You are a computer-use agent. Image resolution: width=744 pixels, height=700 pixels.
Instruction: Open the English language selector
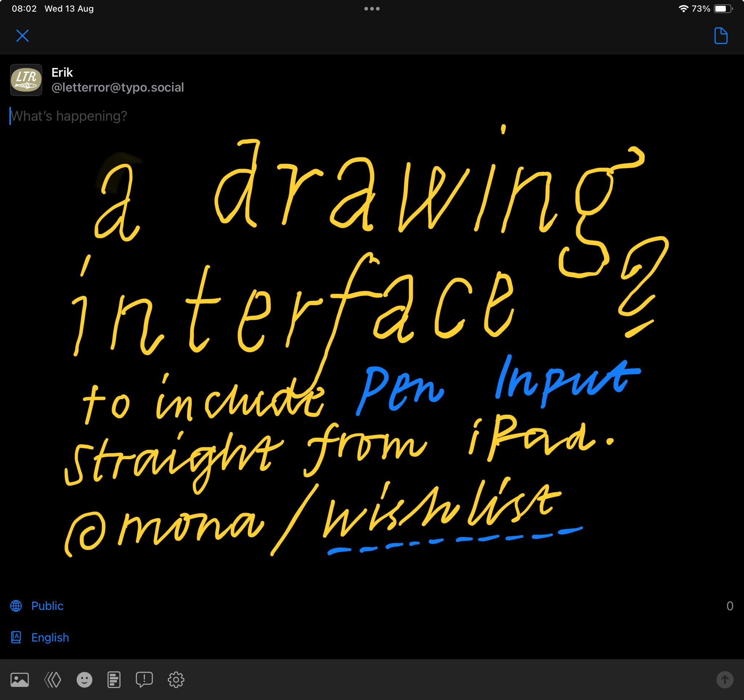tap(50, 637)
